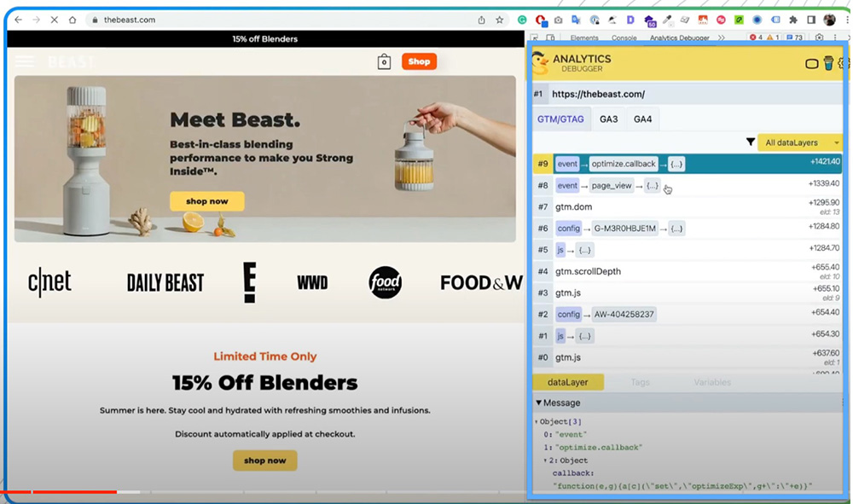The width and height of the screenshot is (853, 504).
Task: Open the eyedropper color picker extension
Action: pos(667,20)
